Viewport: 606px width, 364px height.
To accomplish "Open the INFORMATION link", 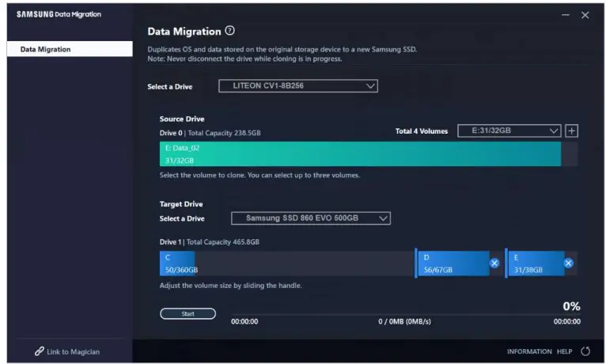I will coord(529,351).
